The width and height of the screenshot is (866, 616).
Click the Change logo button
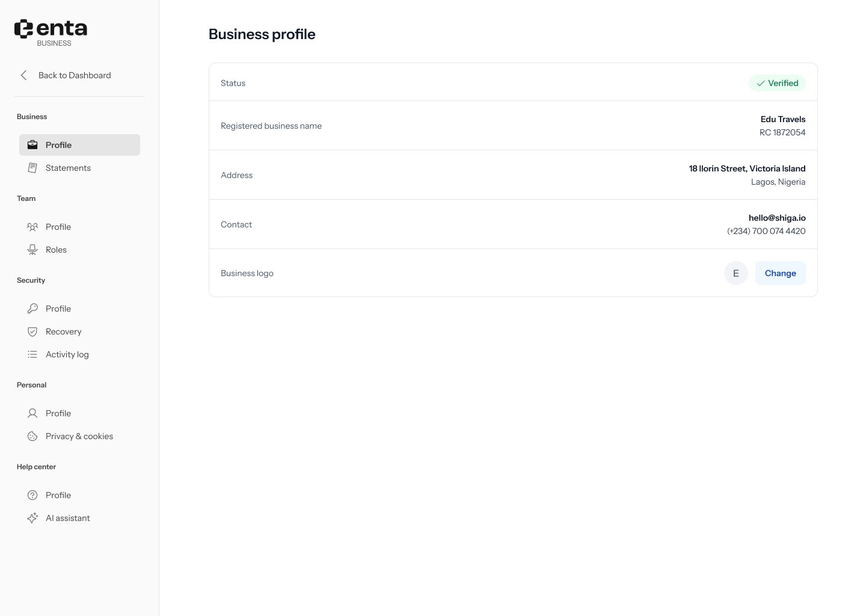pos(780,273)
